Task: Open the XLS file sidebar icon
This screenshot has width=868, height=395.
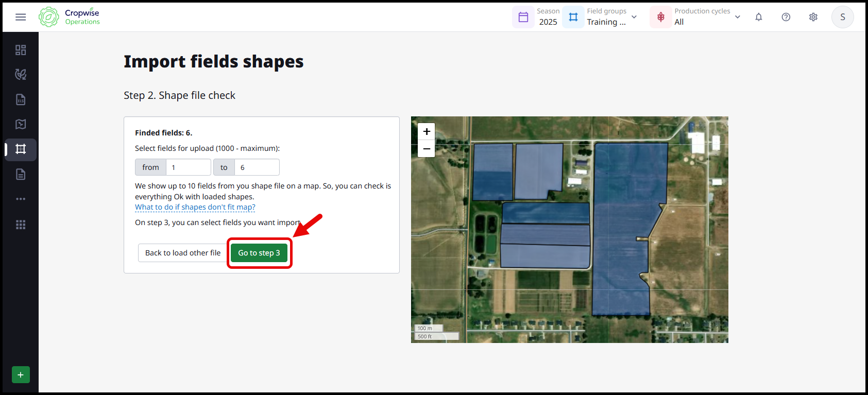Action: pos(21,99)
